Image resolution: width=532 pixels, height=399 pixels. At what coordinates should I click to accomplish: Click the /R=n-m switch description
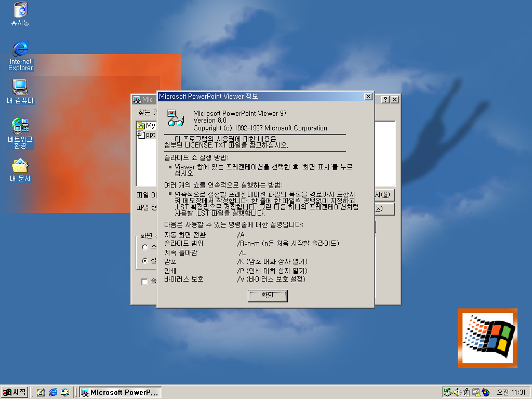click(288, 243)
